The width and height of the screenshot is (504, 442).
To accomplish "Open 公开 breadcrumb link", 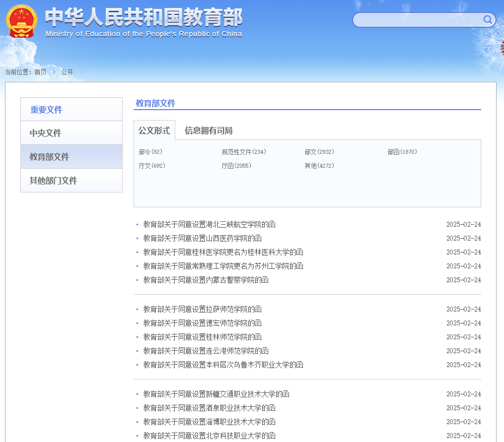I will 67,72.
